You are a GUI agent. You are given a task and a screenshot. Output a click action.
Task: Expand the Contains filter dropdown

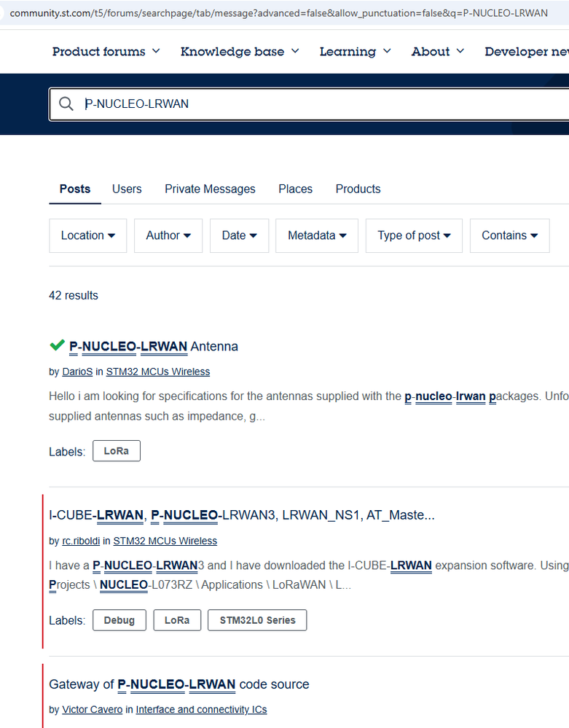click(x=509, y=235)
